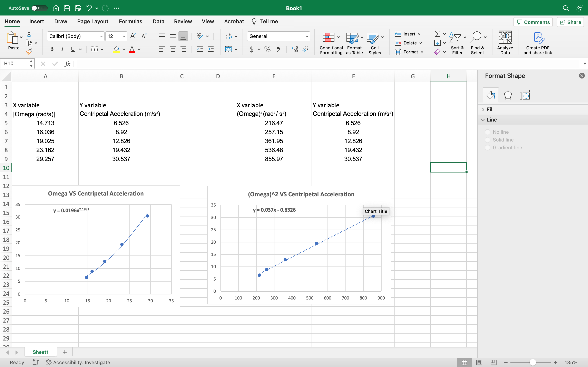Switch to Page Layout view icon in status bar

[x=479, y=362]
